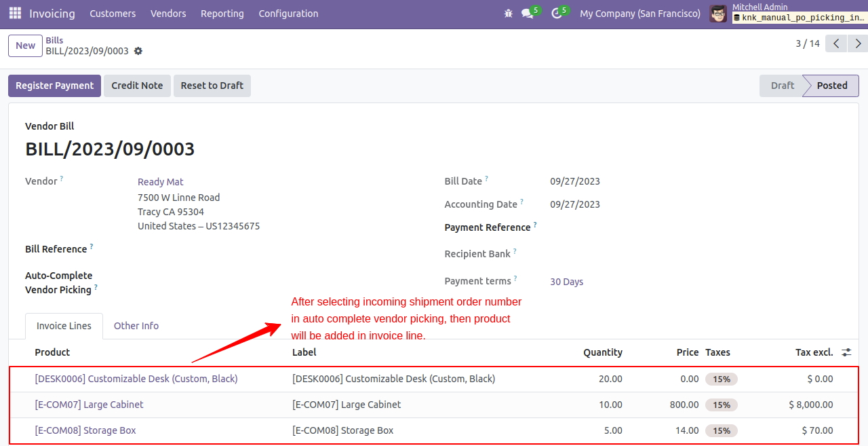The image size is (868, 446).
Task: Open the gear actions menu beside BILL/2023/09/0003
Action: click(138, 52)
